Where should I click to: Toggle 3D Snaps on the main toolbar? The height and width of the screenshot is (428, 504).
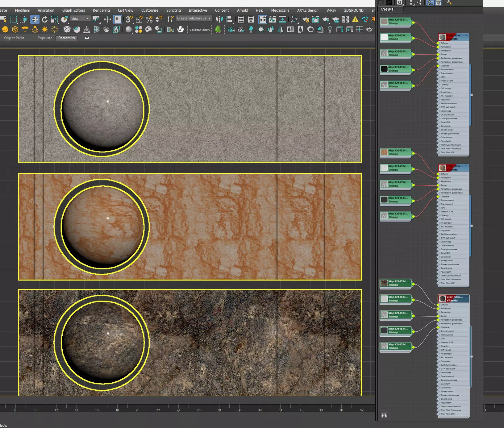[x=129, y=19]
